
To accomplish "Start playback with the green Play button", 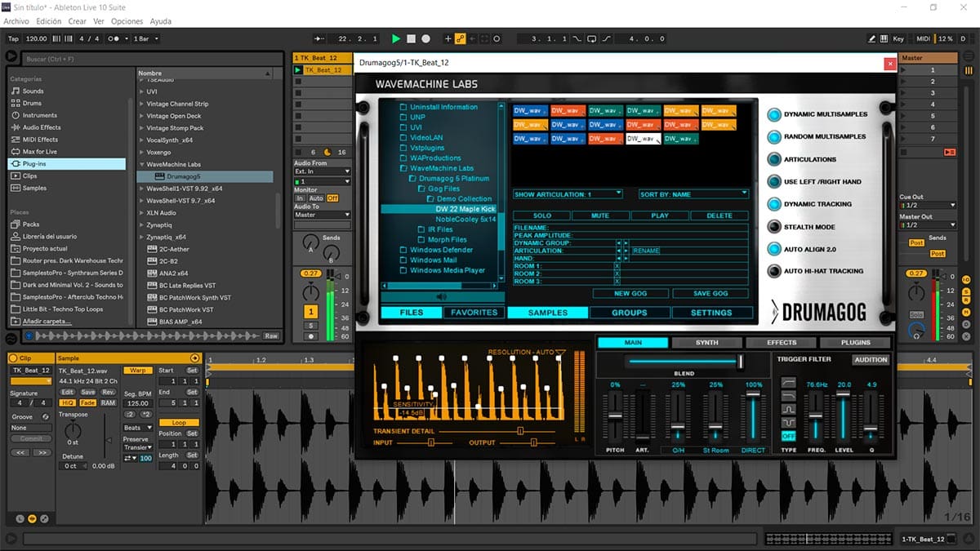I will [x=396, y=38].
